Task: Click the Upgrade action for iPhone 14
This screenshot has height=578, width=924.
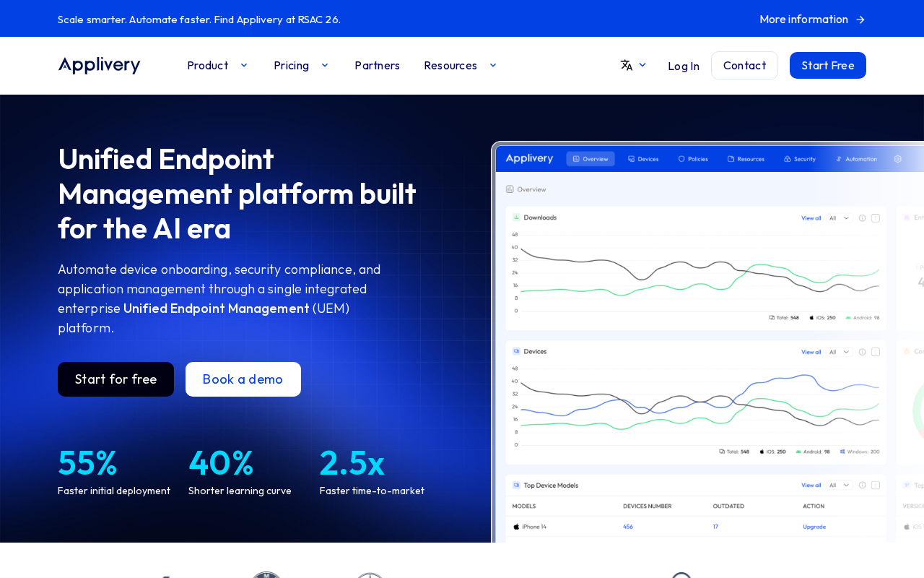Action: [x=814, y=527]
